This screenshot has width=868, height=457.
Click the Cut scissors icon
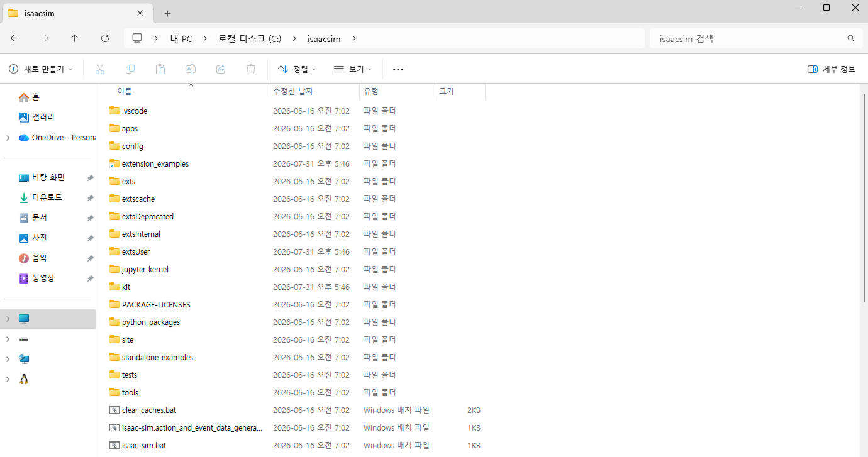tap(100, 69)
